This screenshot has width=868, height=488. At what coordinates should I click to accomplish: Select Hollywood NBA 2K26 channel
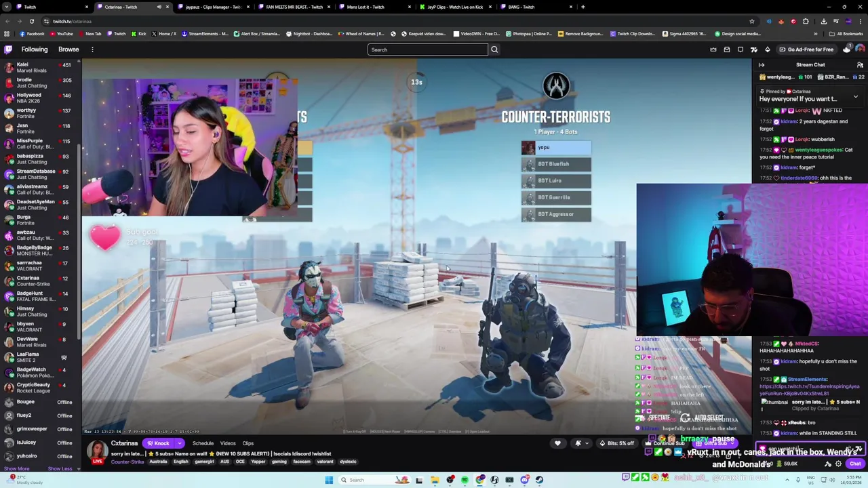pyautogui.click(x=41, y=98)
